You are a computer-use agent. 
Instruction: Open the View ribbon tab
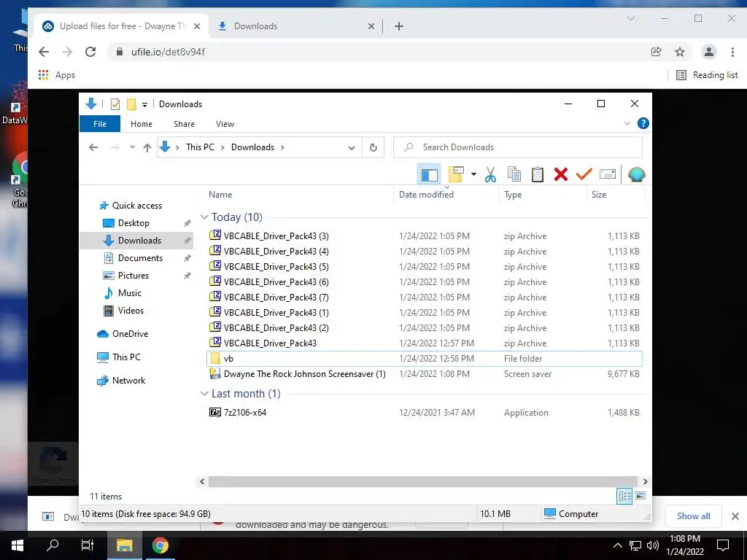pyautogui.click(x=225, y=124)
